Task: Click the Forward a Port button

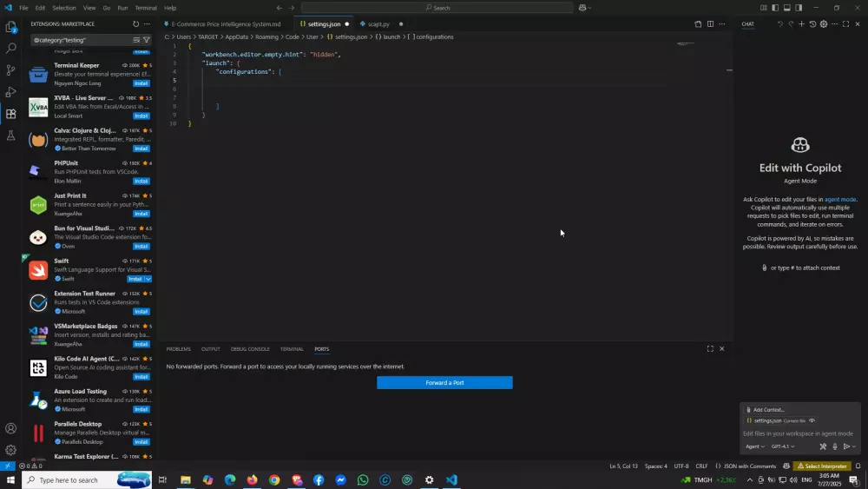Action: pos(444,383)
